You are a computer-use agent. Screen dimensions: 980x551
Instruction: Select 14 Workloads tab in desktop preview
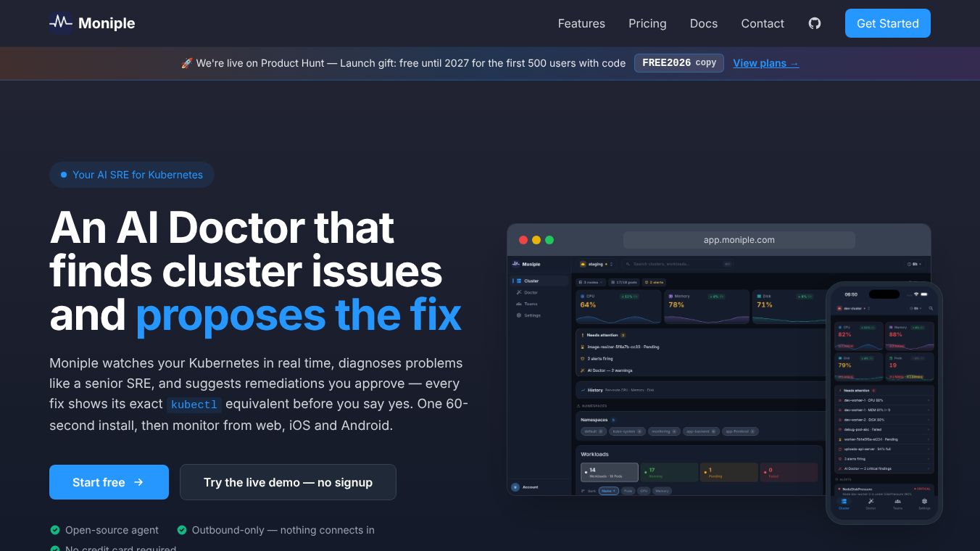[x=610, y=473]
